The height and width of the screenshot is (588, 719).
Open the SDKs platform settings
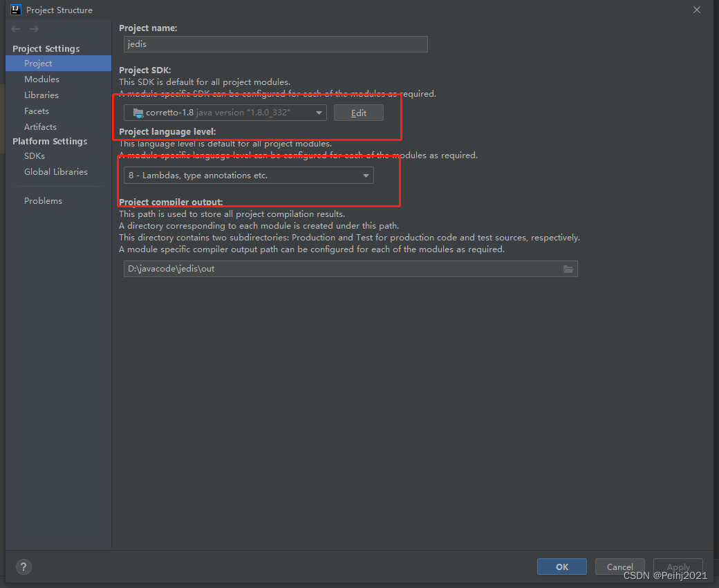point(35,156)
